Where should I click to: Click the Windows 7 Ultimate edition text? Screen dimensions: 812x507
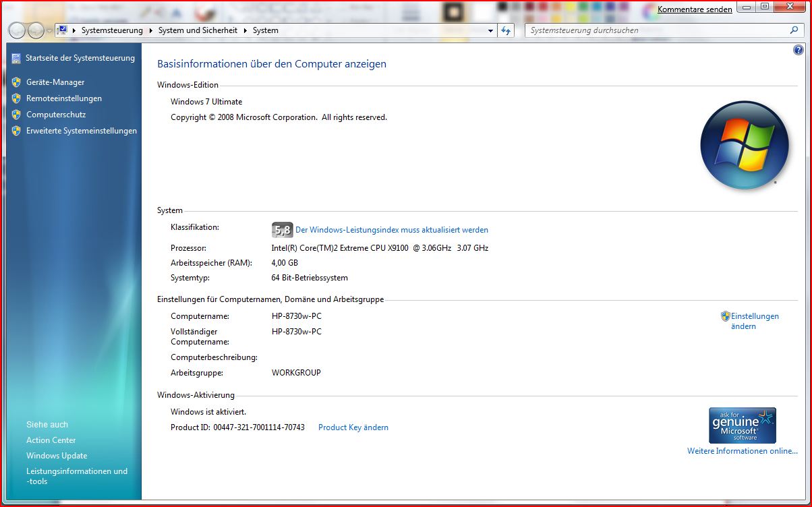click(206, 102)
